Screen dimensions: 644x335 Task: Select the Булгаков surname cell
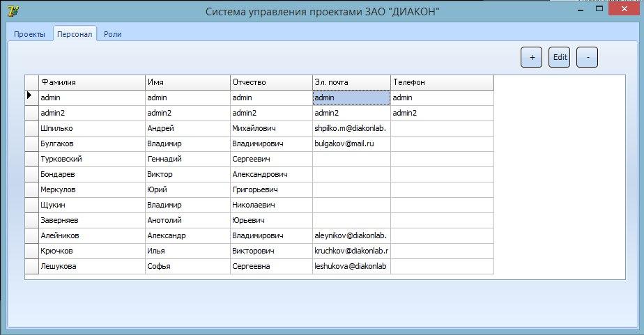click(x=91, y=143)
